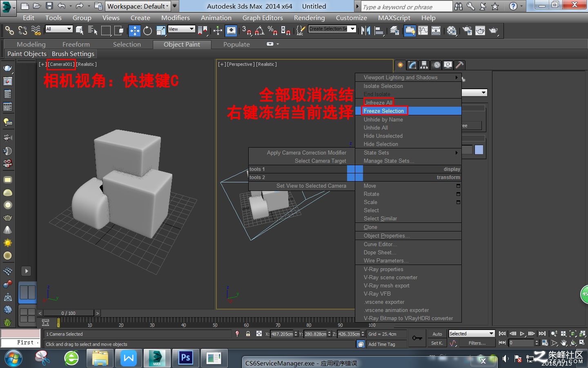Click the Select Object arrow tool
588x368 pixels.
coord(80,30)
